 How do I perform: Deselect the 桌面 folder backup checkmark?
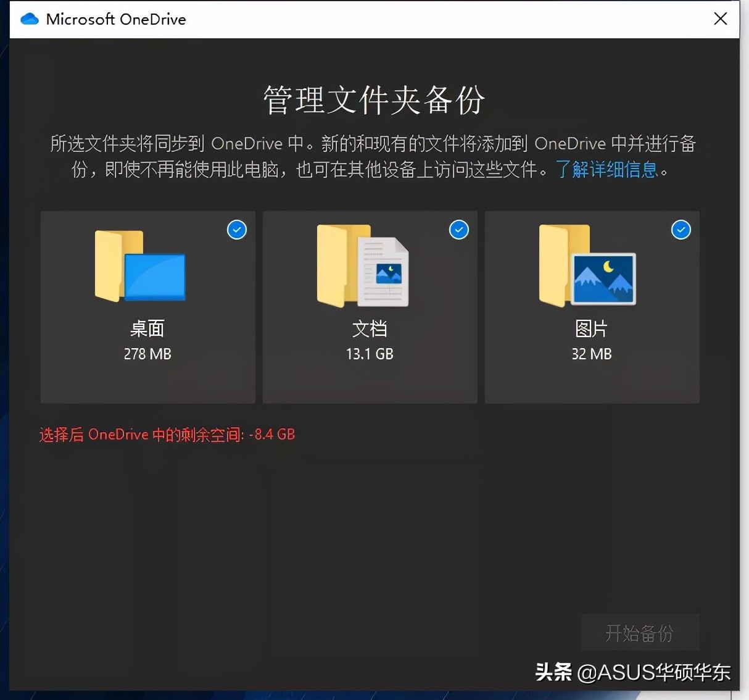coord(237,230)
